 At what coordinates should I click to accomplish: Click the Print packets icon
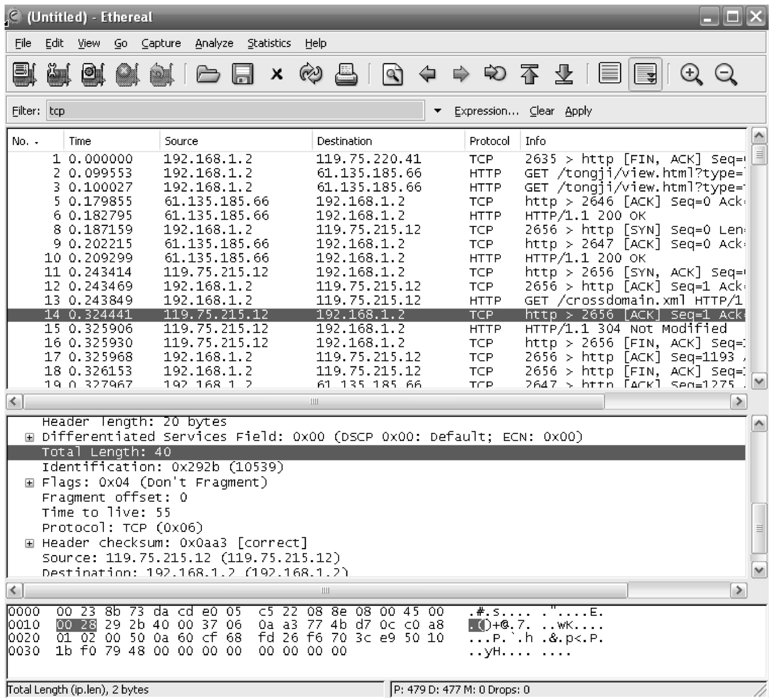[346, 75]
